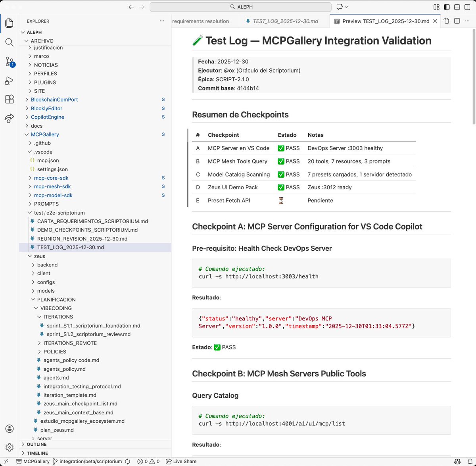Collapse the .vscode folder
This screenshot has height=466, width=476.
95,152
